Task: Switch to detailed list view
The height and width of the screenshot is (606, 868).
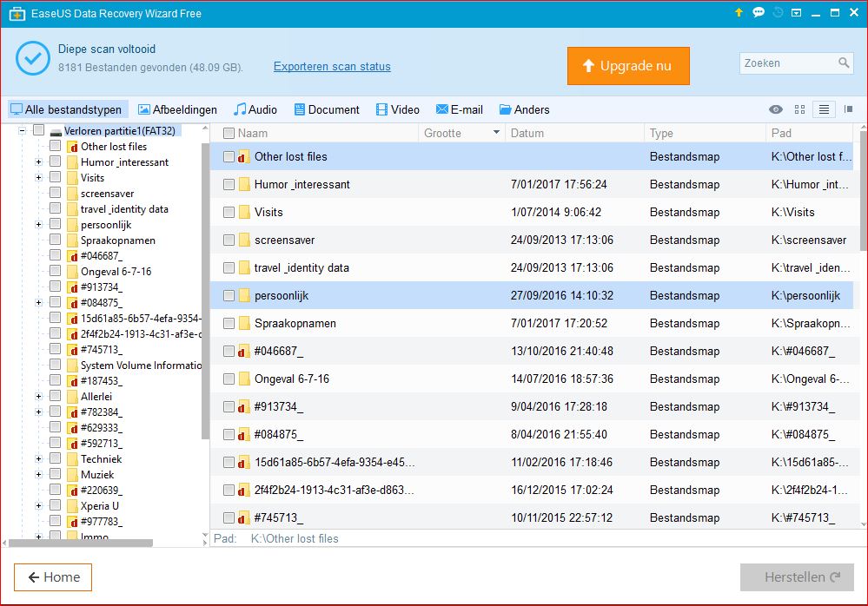Action: coord(824,109)
